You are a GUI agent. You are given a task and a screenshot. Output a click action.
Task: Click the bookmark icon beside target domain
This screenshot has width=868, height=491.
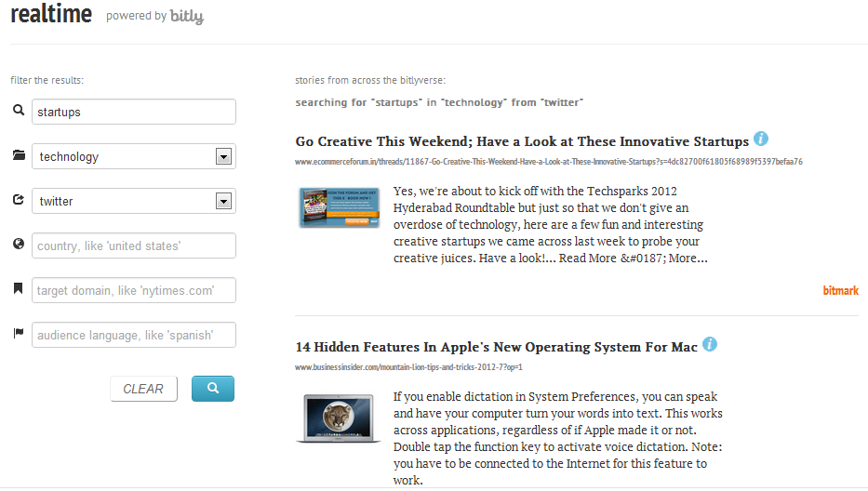(x=19, y=289)
